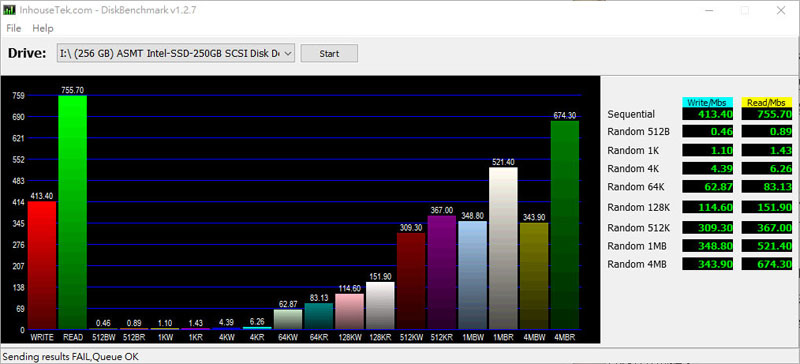Click Random 4K write value 4.39
The width and height of the screenshot is (800, 364).
pyautogui.click(x=708, y=168)
